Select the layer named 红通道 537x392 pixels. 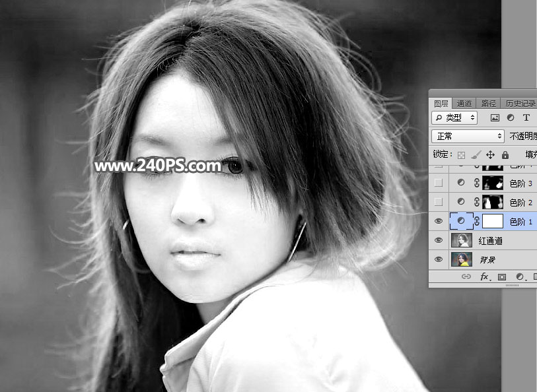pos(490,241)
